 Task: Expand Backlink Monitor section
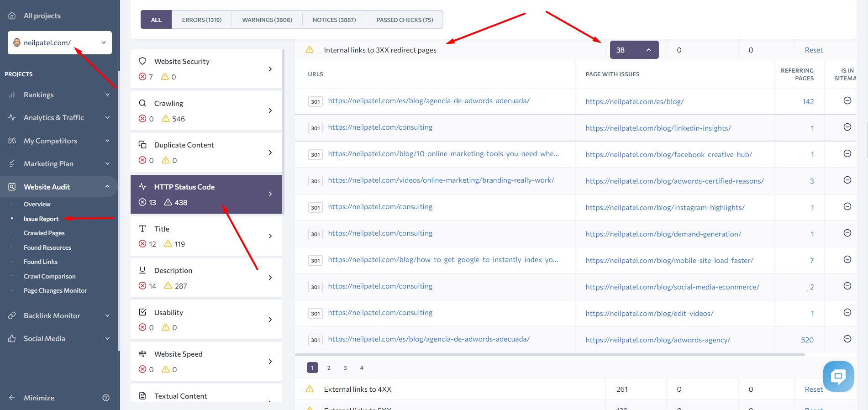(x=107, y=315)
